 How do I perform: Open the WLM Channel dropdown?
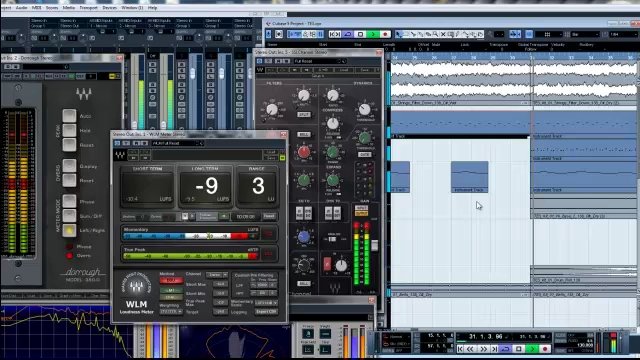click(x=217, y=275)
